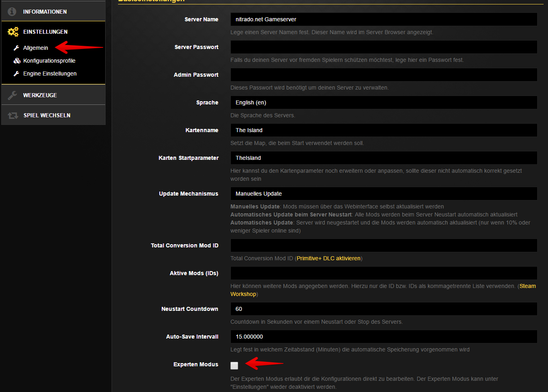Screen dimensions: 548x392
Task: Click the wrench icon beside Werkzeuge
Action: tap(12, 95)
